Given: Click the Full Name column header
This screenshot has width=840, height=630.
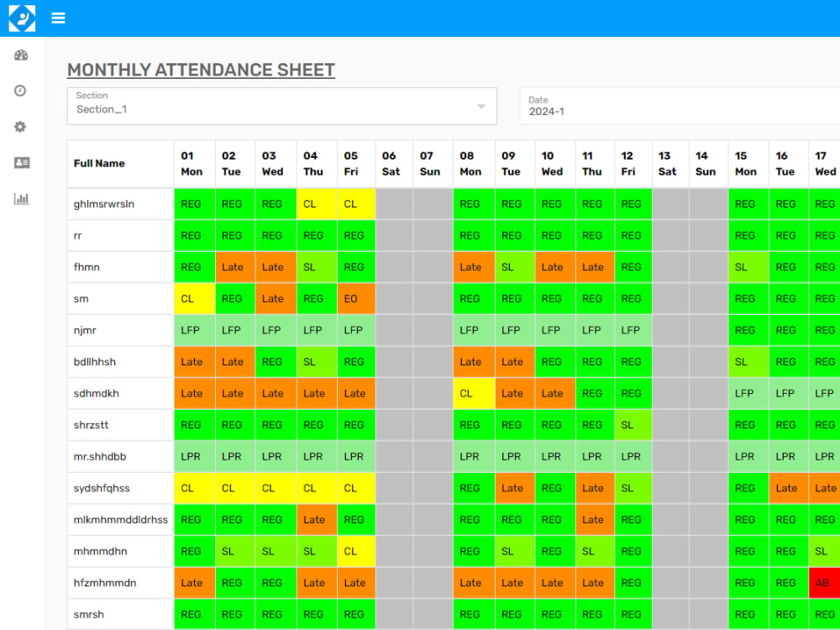Looking at the screenshot, I should coord(120,164).
